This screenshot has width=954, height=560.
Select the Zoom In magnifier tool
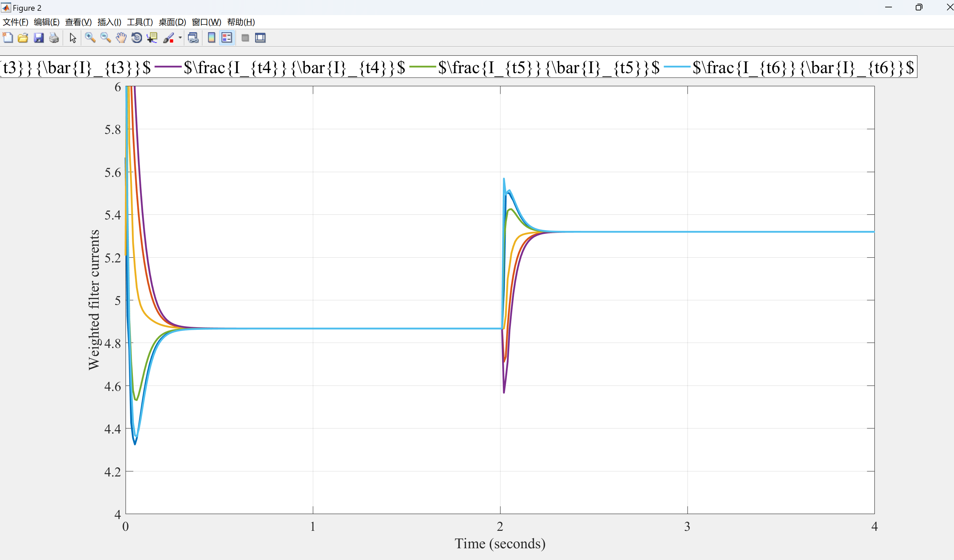(x=90, y=38)
